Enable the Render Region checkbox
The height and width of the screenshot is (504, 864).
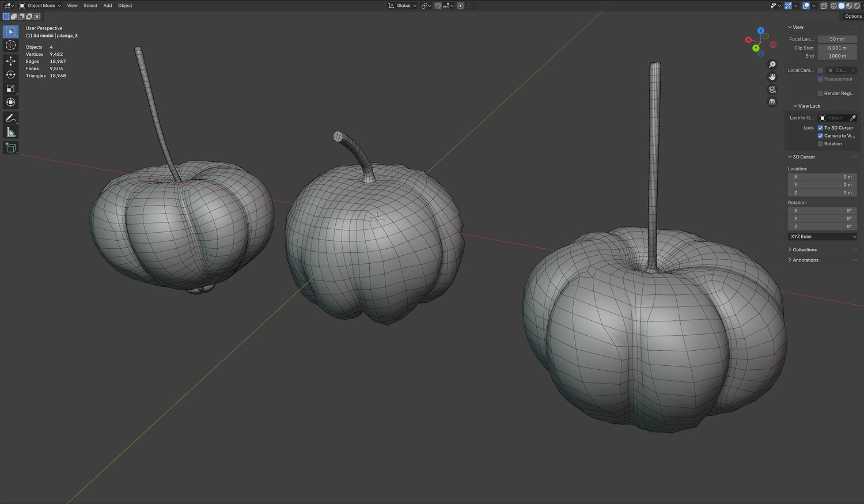coord(820,93)
